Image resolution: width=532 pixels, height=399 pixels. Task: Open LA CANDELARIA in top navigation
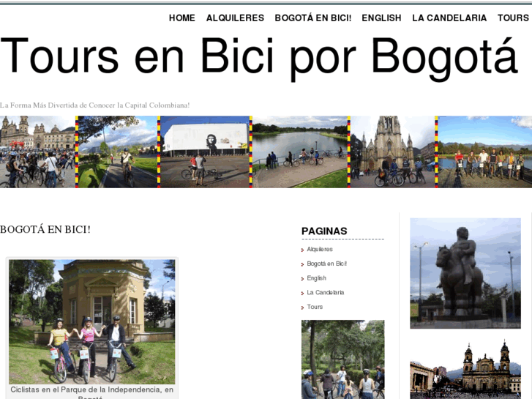coord(449,18)
